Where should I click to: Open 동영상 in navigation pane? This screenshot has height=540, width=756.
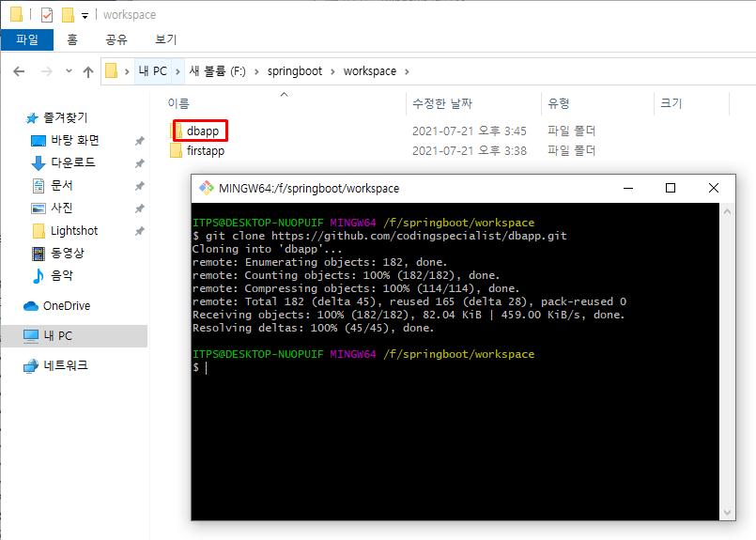tap(68, 253)
